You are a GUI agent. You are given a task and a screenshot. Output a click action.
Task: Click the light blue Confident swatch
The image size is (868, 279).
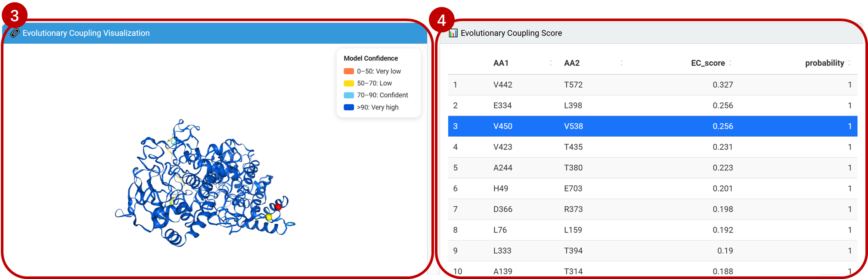pyautogui.click(x=349, y=95)
